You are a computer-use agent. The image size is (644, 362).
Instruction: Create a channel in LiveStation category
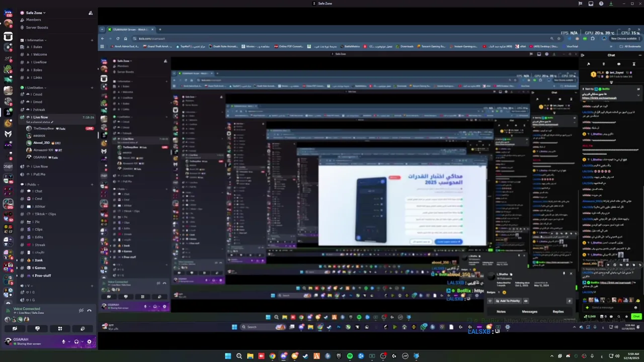point(92,88)
